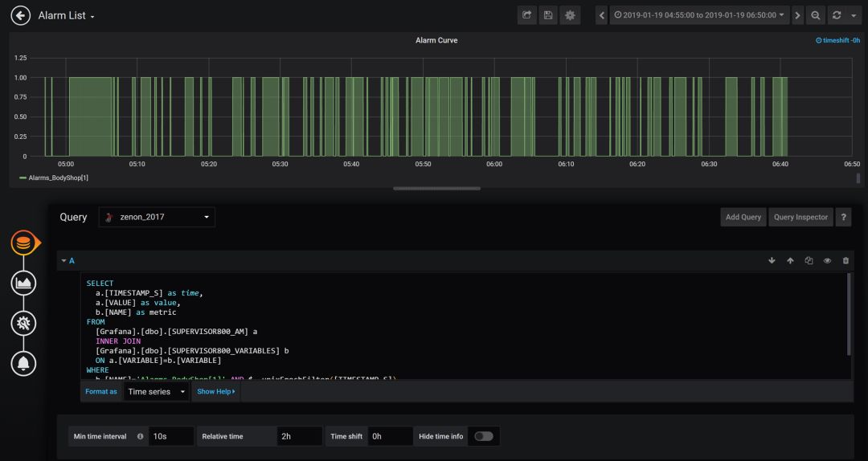Open the Query Inspector

(800, 217)
